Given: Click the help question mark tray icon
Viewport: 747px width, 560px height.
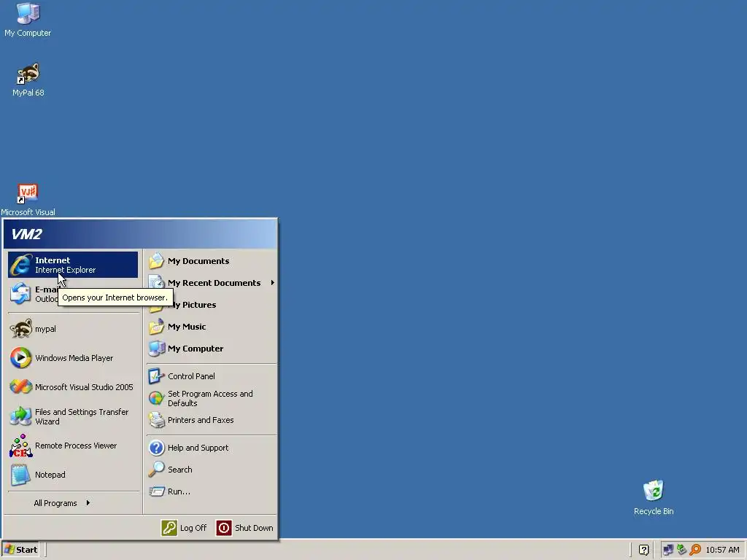Looking at the screenshot, I should (643, 550).
